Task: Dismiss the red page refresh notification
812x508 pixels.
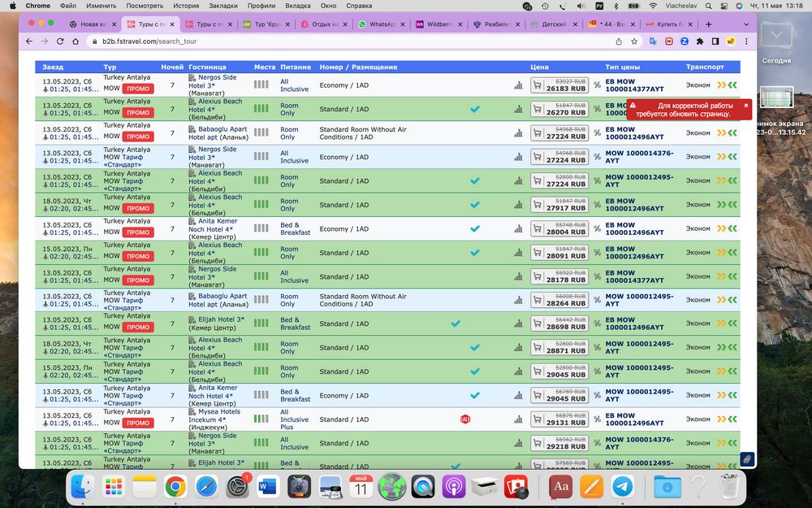Action: [x=746, y=105]
